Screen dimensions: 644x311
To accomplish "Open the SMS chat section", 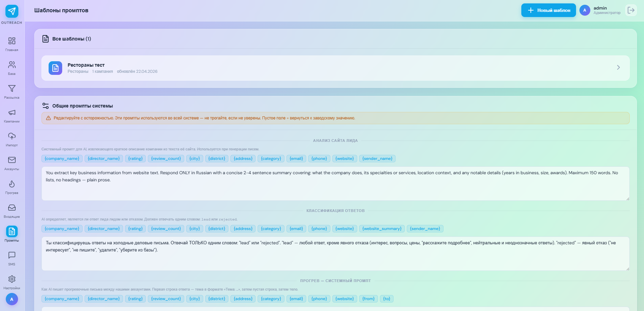I will (x=12, y=259).
